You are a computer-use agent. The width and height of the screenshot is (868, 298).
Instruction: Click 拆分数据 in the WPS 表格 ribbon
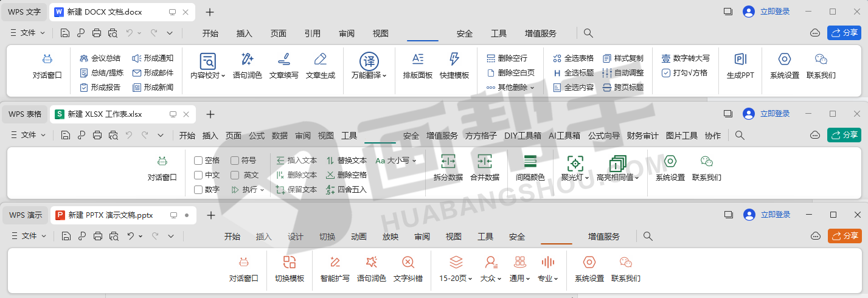pos(448,168)
